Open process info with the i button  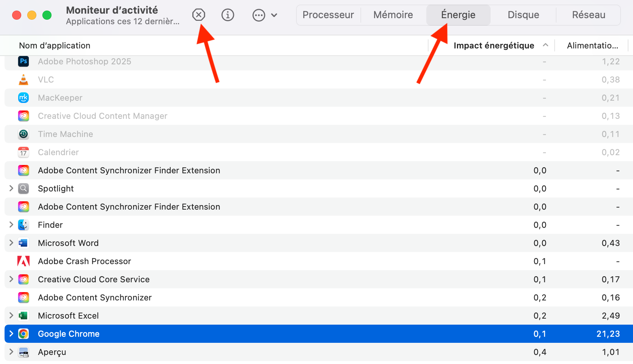click(x=228, y=15)
